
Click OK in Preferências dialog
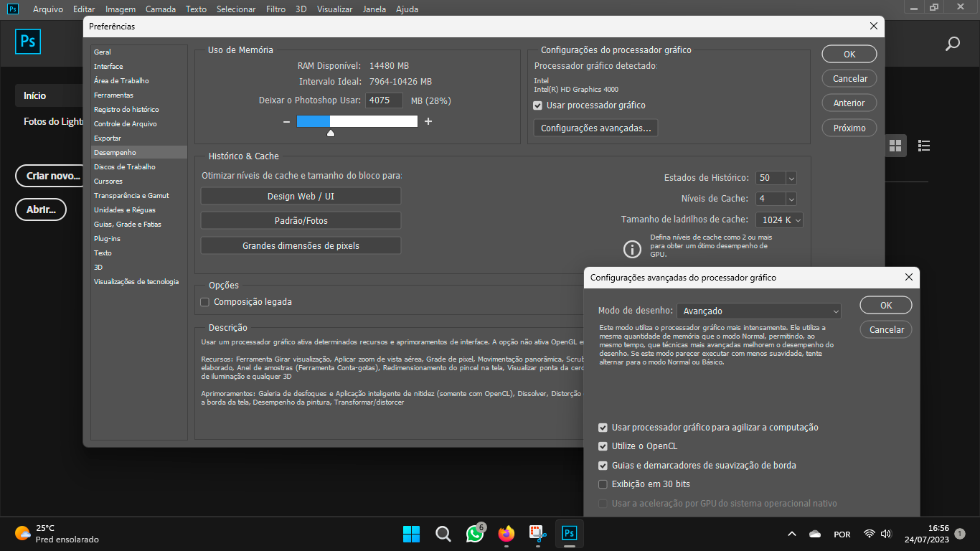click(849, 54)
